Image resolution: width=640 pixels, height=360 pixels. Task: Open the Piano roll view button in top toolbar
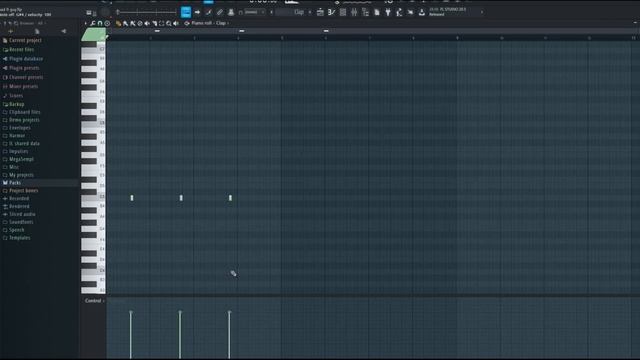pos(331,12)
